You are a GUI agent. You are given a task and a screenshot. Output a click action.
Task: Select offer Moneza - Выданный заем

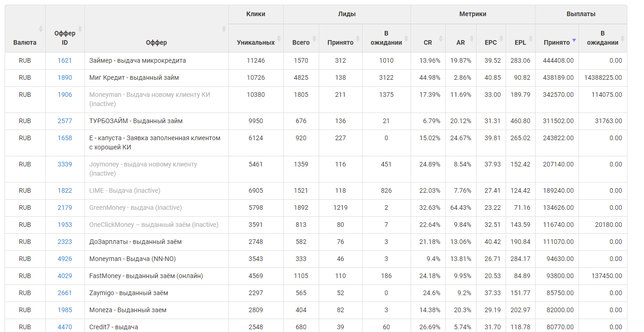[x=128, y=310]
